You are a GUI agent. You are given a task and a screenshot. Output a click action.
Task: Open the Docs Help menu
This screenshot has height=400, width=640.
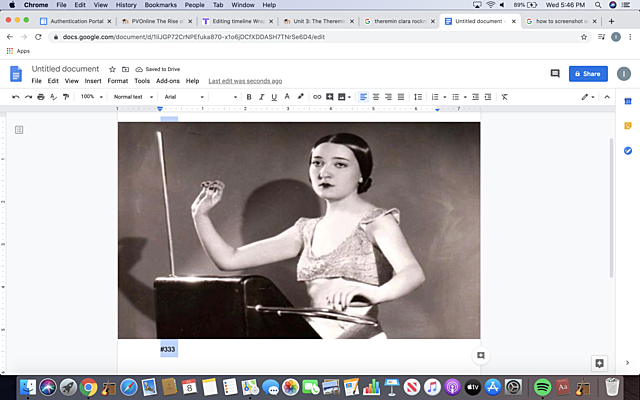(192, 81)
